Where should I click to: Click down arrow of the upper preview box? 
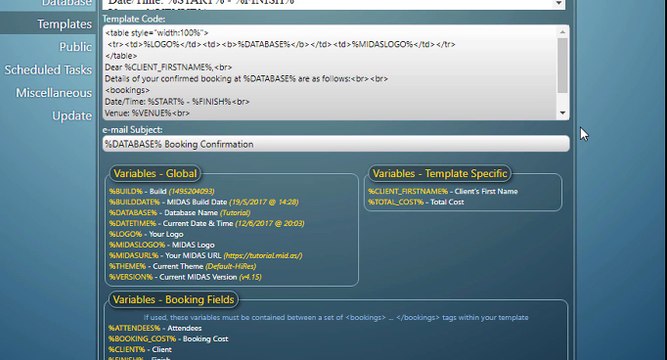tap(559, 4)
